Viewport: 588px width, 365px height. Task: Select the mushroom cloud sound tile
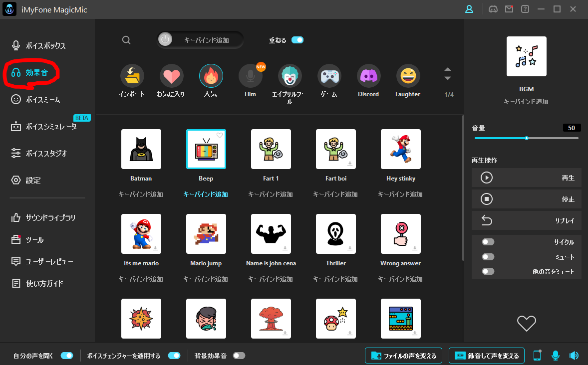(x=271, y=319)
